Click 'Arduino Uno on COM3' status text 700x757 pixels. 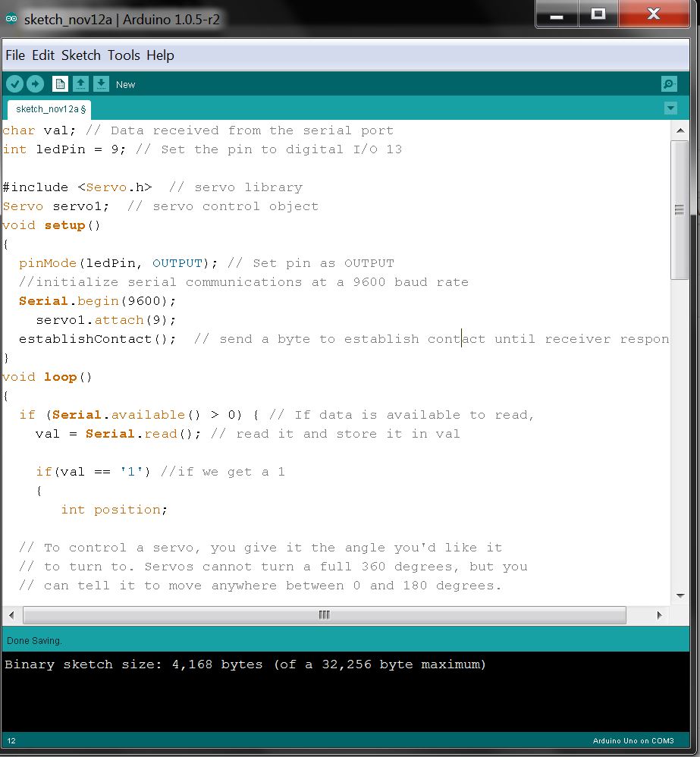633,740
